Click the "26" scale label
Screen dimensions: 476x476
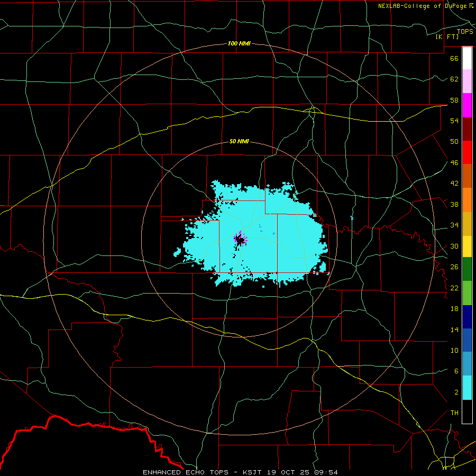pos(454,267)
